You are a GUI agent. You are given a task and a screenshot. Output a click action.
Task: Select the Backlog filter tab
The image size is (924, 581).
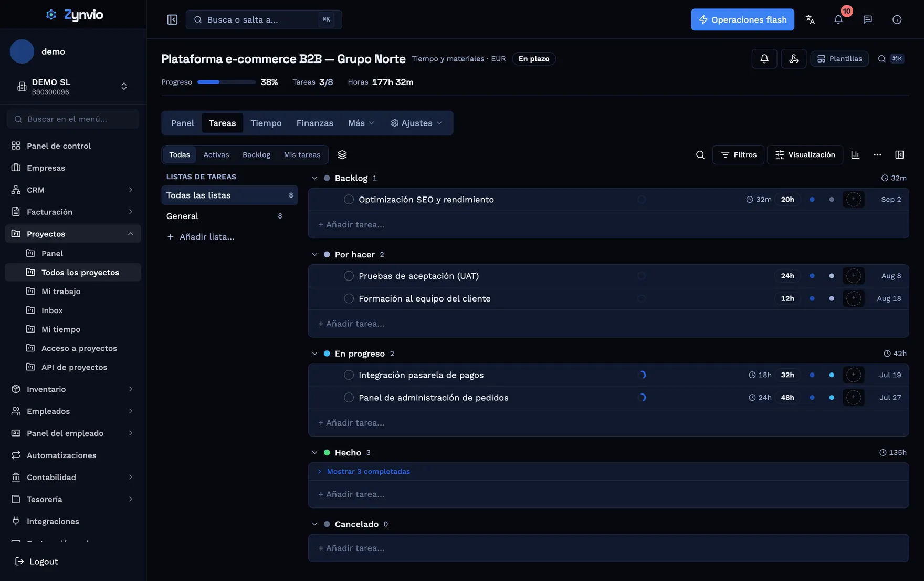256,155
